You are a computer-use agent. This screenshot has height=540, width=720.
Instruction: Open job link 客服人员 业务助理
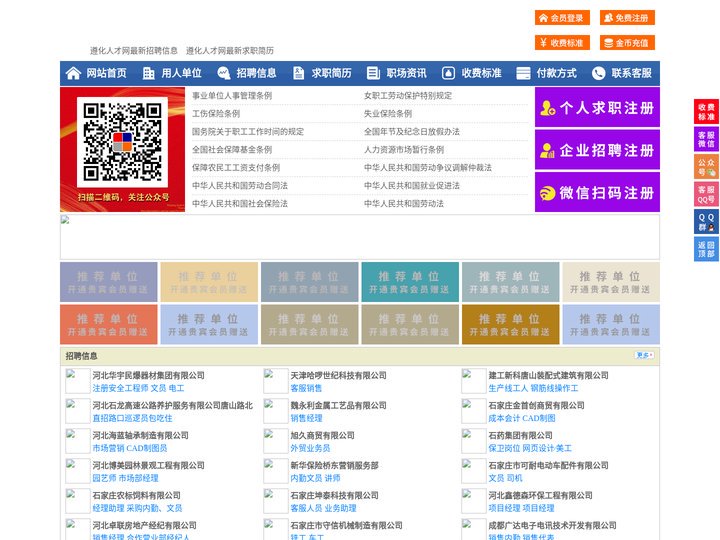(x=323, y=508)
